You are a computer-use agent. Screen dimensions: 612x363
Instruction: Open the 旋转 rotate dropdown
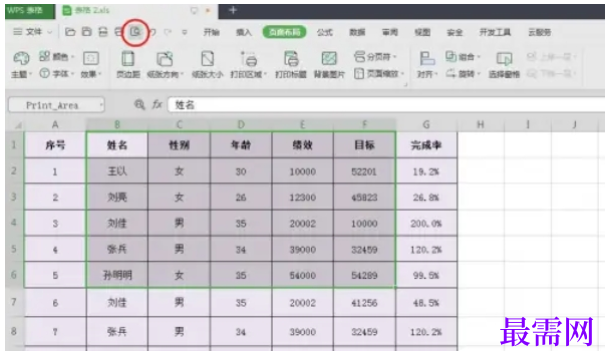tap(463, 73)
